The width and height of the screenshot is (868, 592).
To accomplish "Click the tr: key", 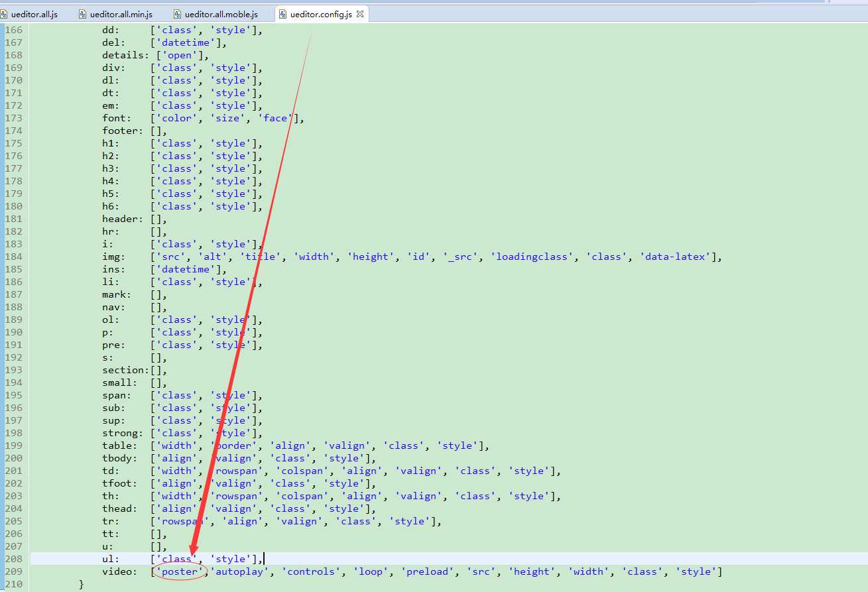I will click(111, 521).
